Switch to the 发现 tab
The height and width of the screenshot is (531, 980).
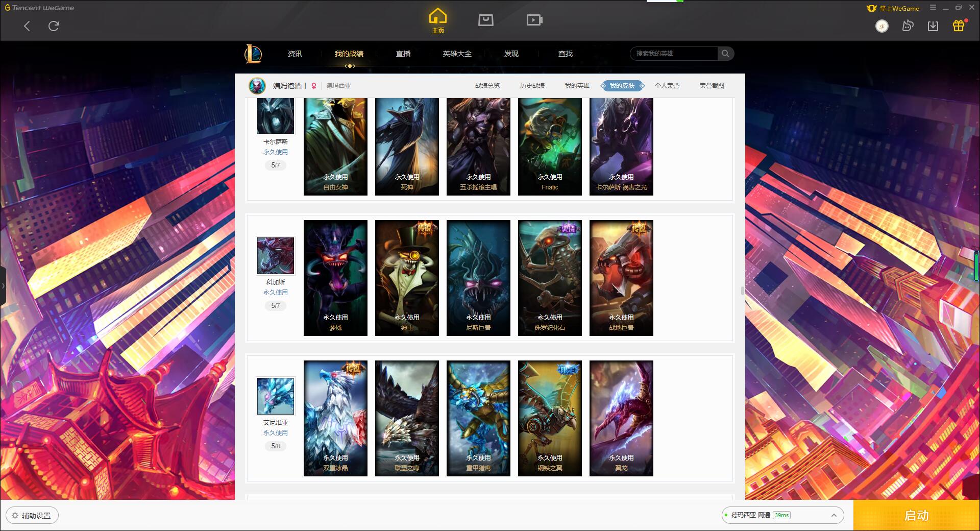coord(511,54)
